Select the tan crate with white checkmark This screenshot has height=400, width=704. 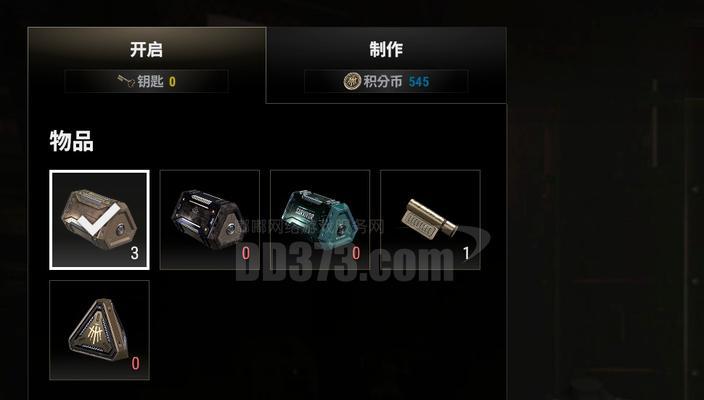[x=99, y=220]
